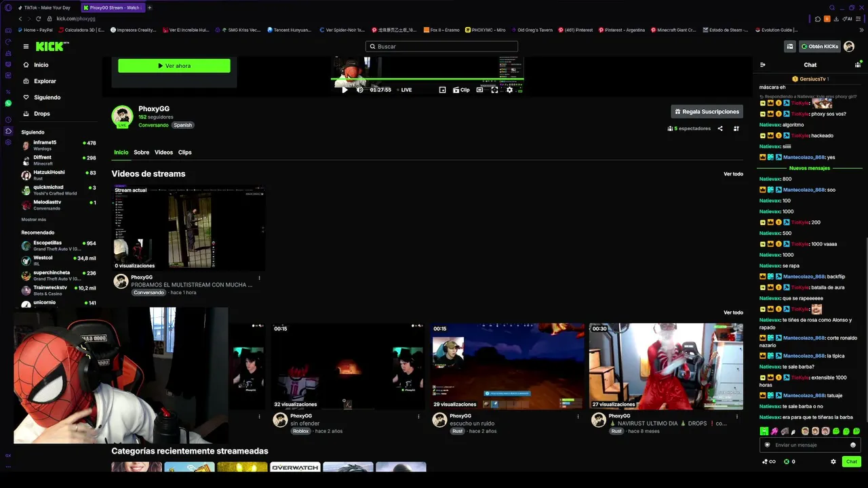Open the channel more options icon
Screen dimensions: 868x488
[736, 129]
